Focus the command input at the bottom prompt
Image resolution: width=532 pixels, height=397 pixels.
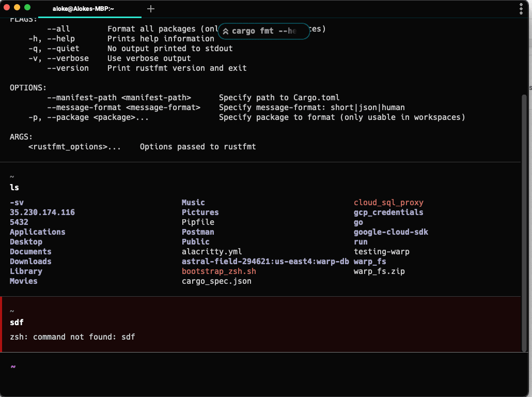[258, 367]
